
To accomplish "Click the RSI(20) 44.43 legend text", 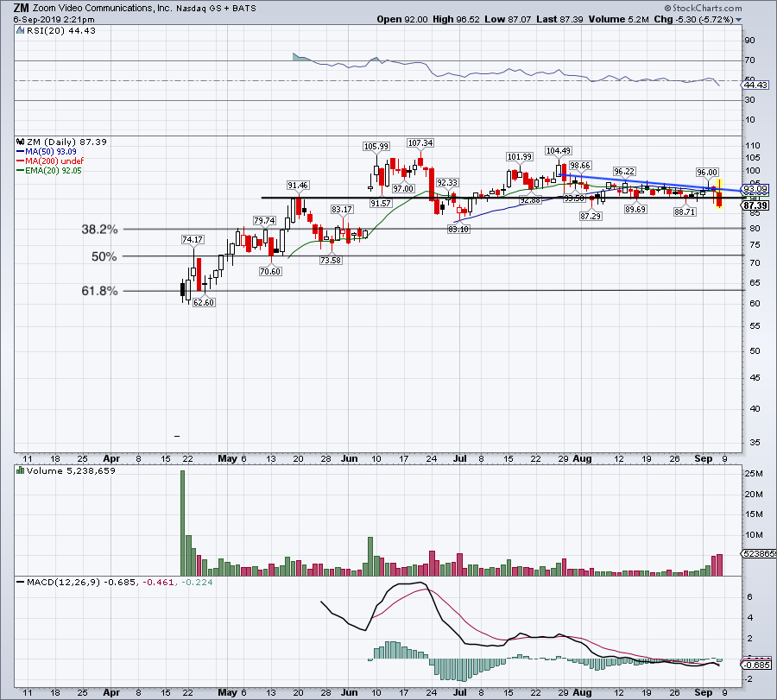I will (61, 31).
